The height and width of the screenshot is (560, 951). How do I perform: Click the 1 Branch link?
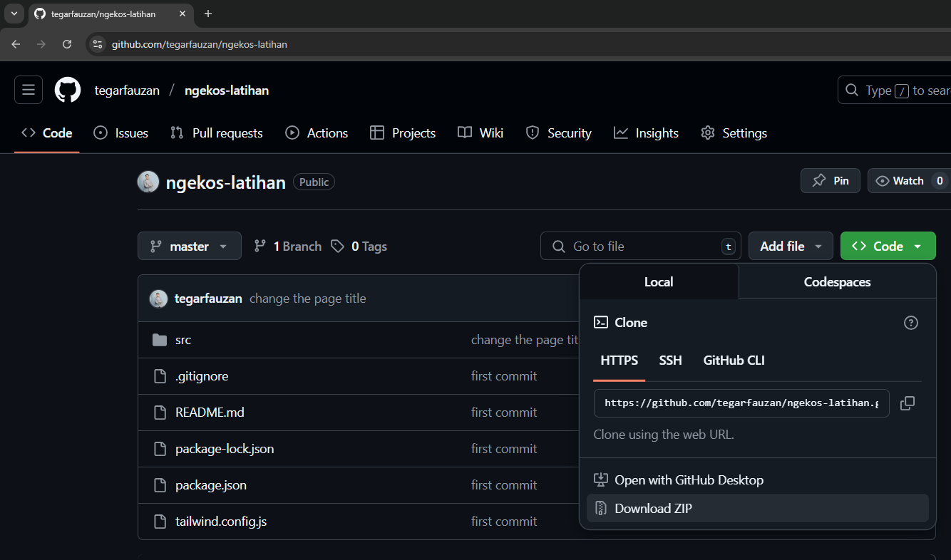[x=288, y=247]
